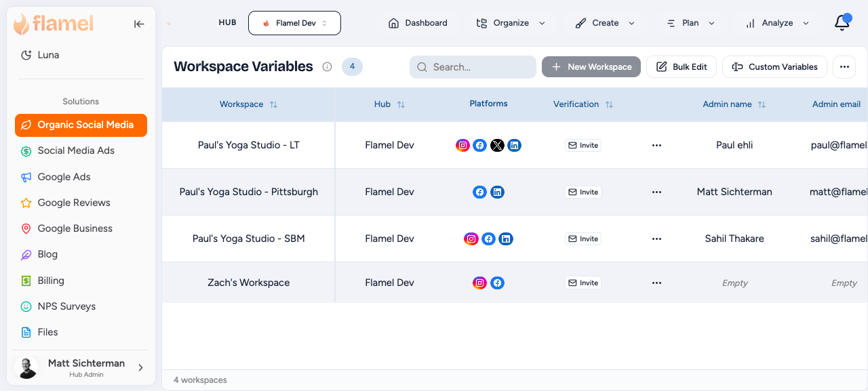This screenshot has width=868, height=391.
Task: Click the Instagram icon in the SBM row
Action: click(471, 239)
